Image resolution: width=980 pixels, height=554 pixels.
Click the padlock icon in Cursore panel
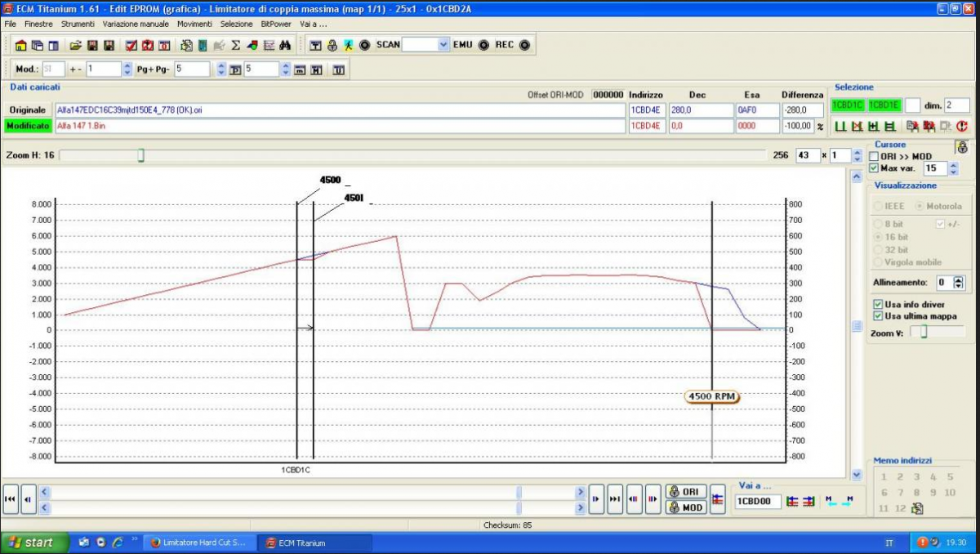961,148
